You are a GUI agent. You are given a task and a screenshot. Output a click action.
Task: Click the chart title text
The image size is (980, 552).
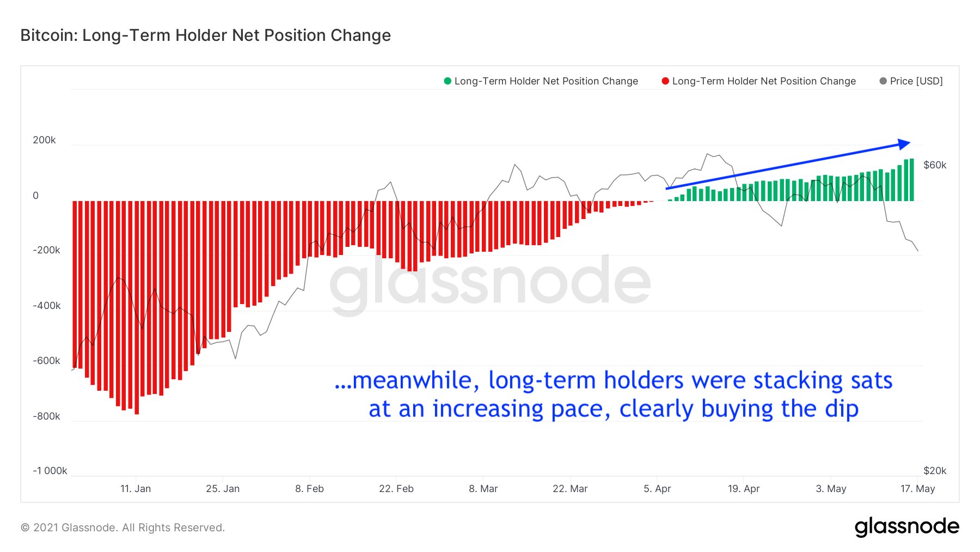[206, 35]
